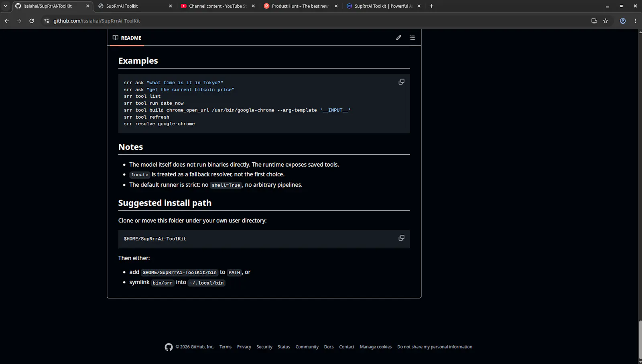Close the SupRrAi Toolkit | Powerful tab
Screen dimensions: 642x364
point(419,6)
